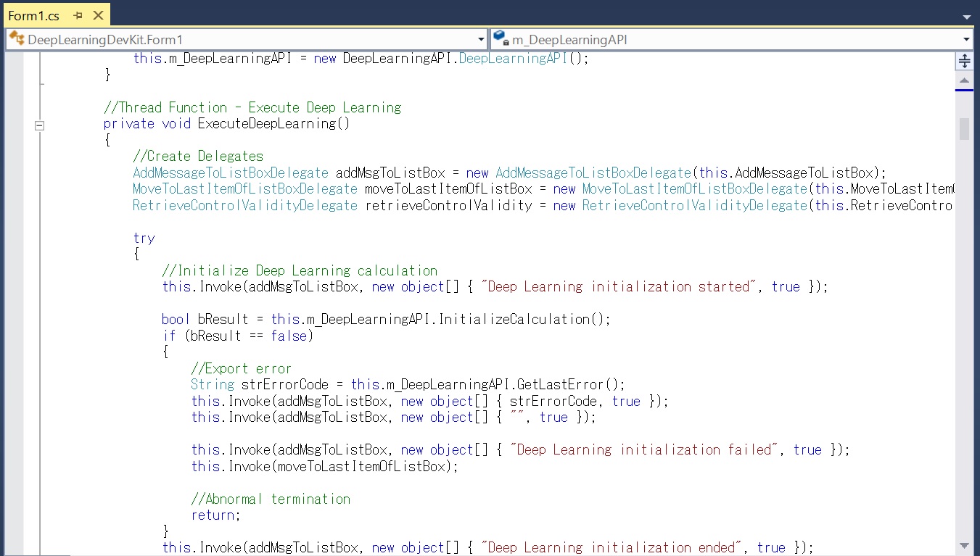The image size is (980, 556).
Task: Expand the m_DeepLearningAPI member dropdown
Action: point(966,40)
